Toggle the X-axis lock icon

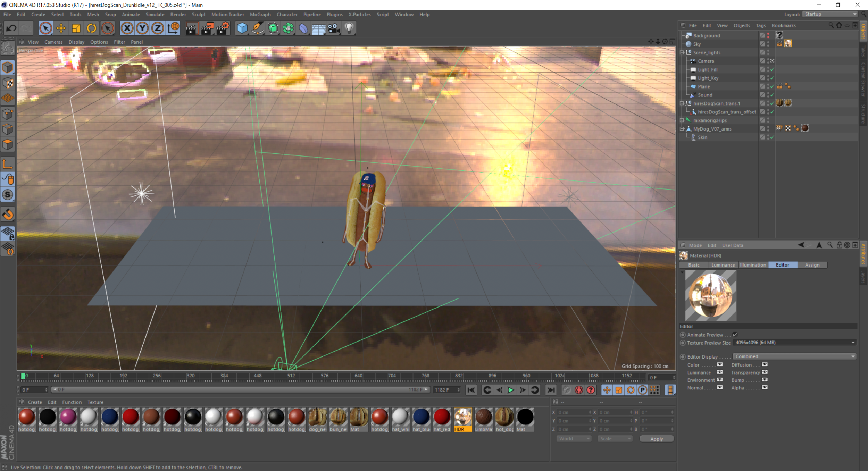tap(127, 28)
